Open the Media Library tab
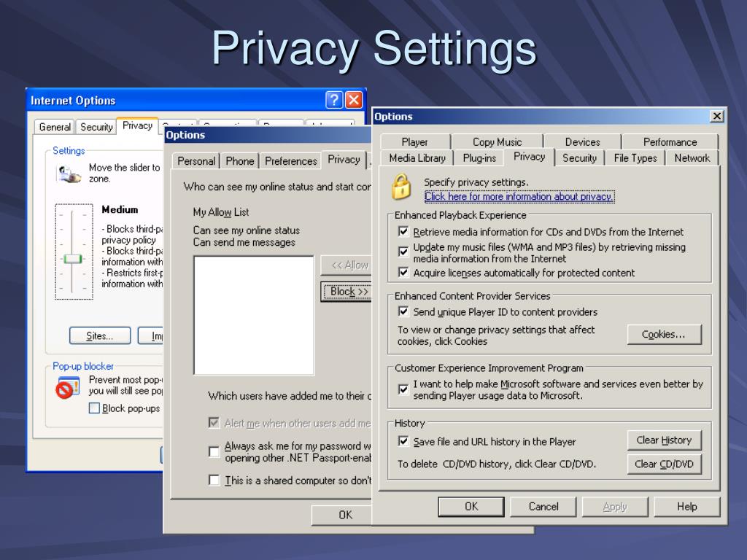 click(x=417, y=158)
